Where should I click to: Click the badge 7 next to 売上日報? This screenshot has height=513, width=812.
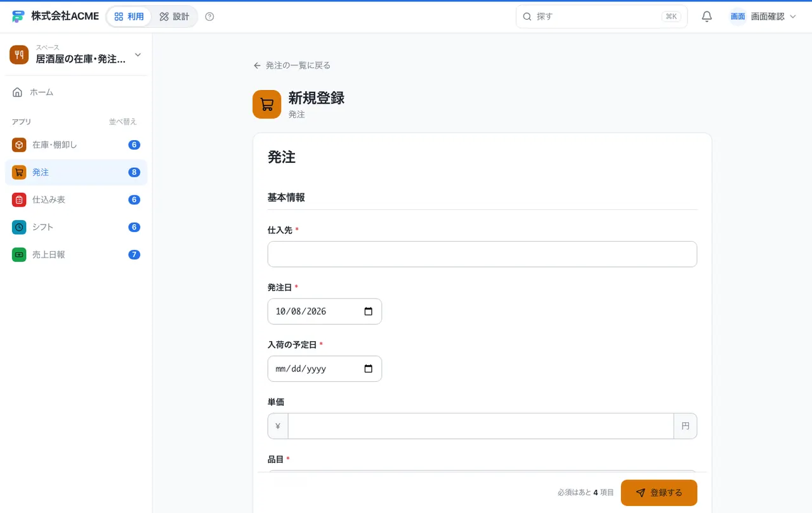point(134,254)
